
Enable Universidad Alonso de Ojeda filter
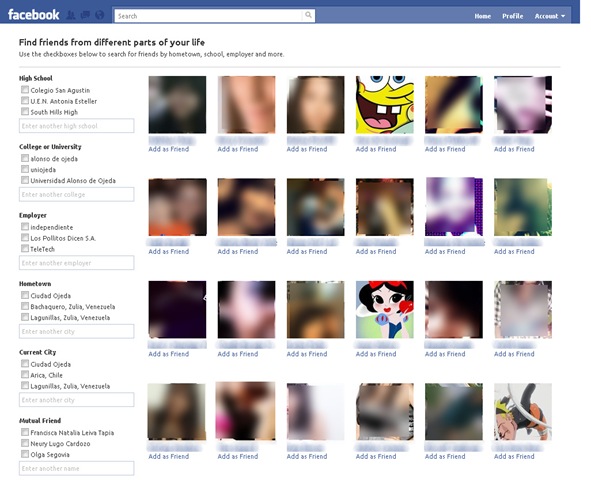tap(25, 180)
